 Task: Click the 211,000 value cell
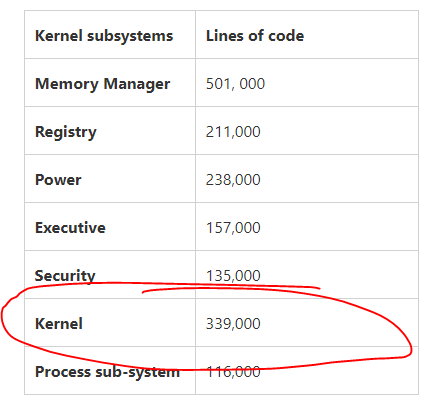click(x=233, y=132)
